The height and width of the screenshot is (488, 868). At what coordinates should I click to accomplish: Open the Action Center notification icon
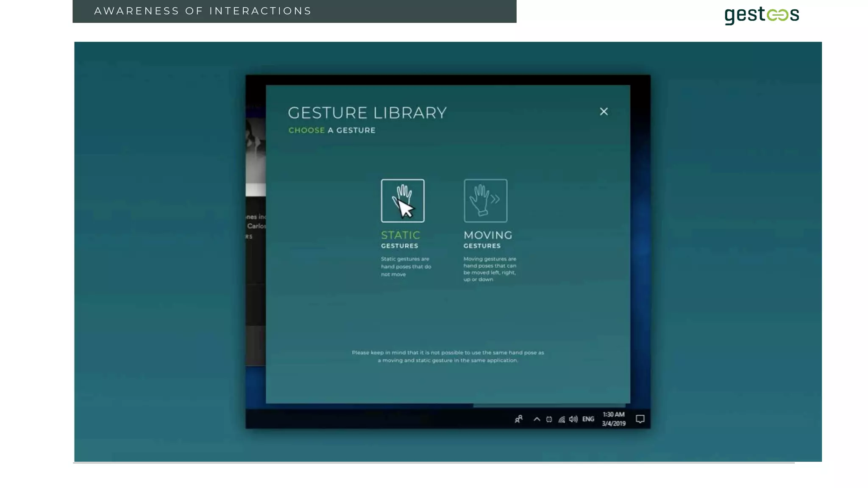640,419
